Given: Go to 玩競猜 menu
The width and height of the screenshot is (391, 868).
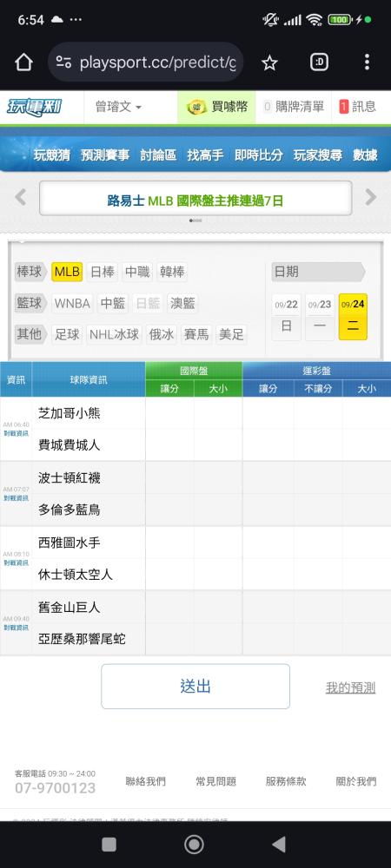Looking at the screenshot, I should click(51, 155).
